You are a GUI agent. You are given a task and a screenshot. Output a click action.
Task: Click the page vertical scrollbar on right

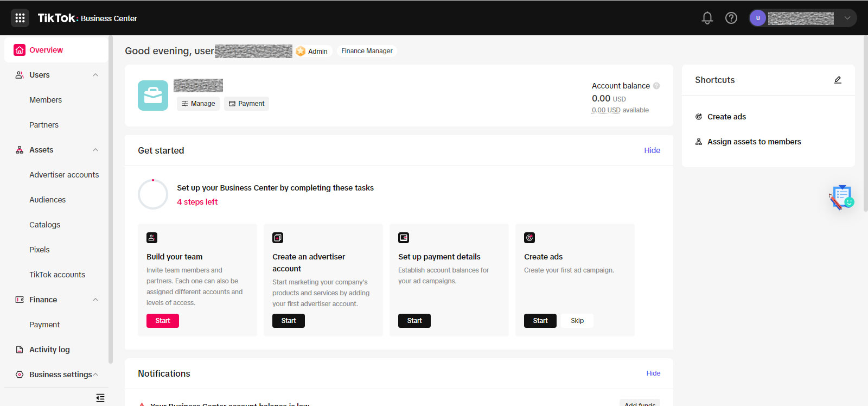pyautogui.click(x=865, y=124)
